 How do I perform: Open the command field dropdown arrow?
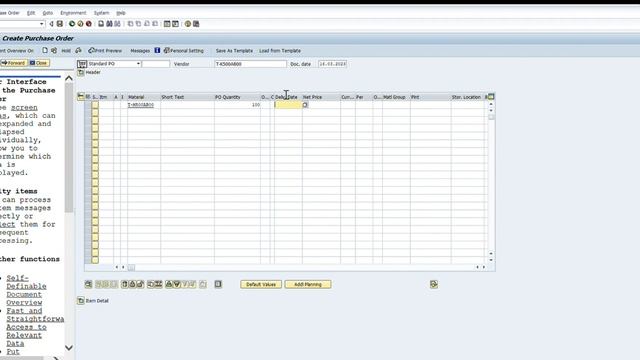42,24
